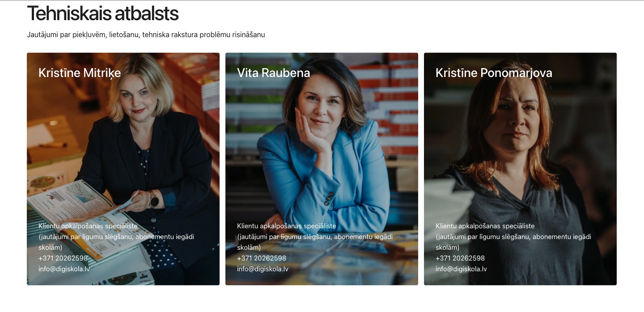Call +371 20262598 on Vita Raubena's card
Image resolution: width=644 pixels, height=312 pixels.
[x=262, y=258]
